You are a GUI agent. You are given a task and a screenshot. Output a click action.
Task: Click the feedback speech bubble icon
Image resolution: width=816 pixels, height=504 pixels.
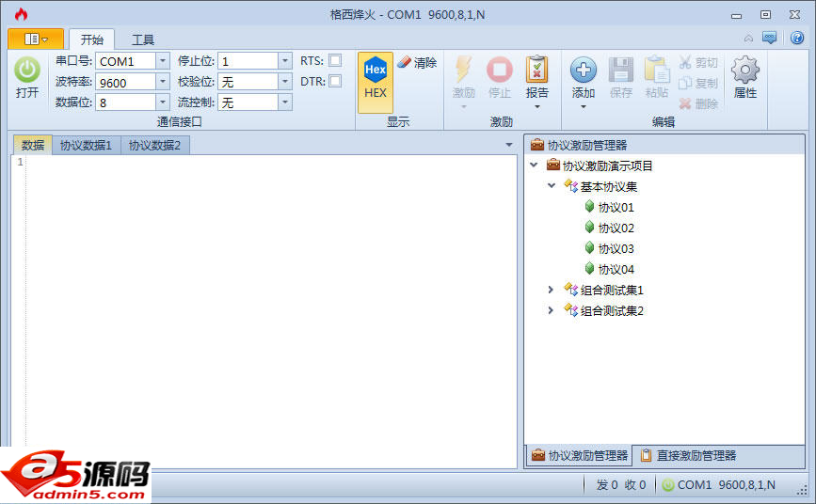coord(769,38)
